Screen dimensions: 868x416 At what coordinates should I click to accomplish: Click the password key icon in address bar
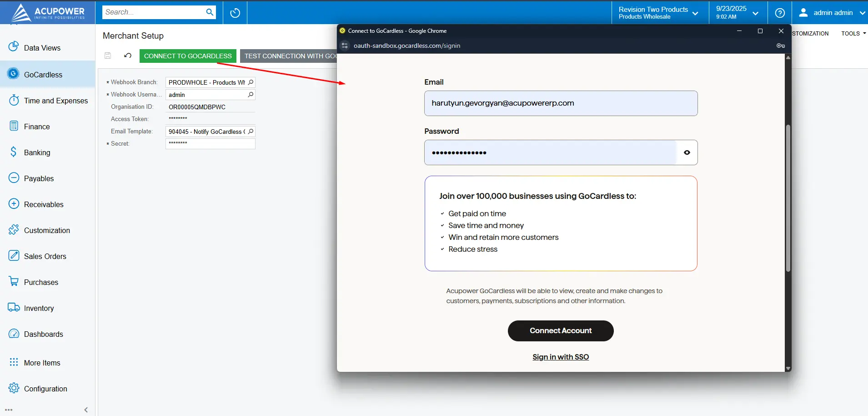(x=780, y=46)
